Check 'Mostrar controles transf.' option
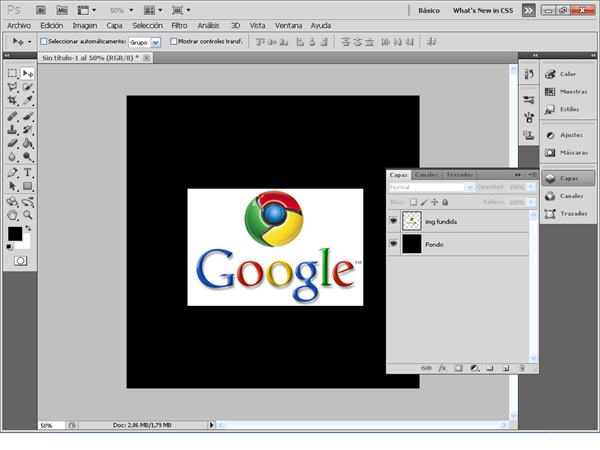This screenshot has height=450, width=600. (x=174, y=42)
